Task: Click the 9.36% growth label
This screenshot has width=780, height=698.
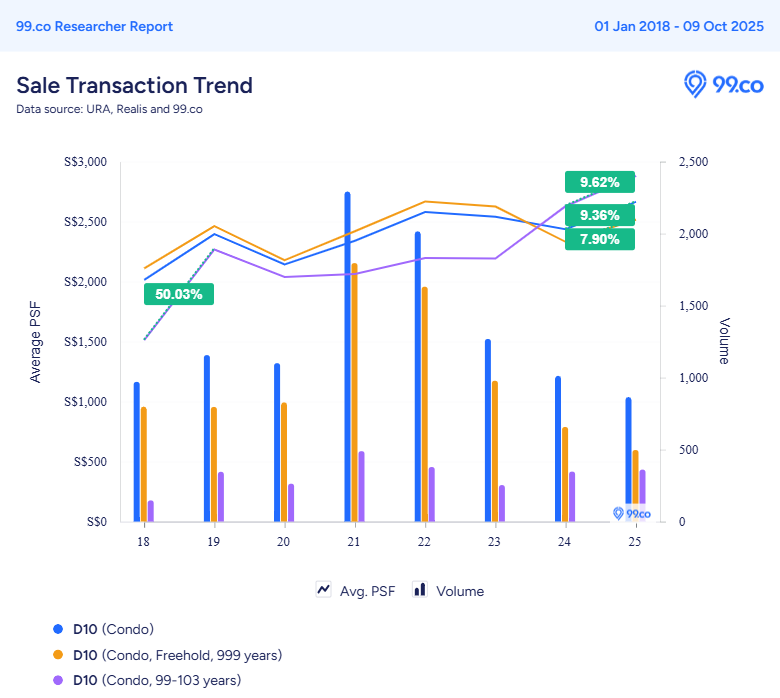Action: tap(599, 215)
